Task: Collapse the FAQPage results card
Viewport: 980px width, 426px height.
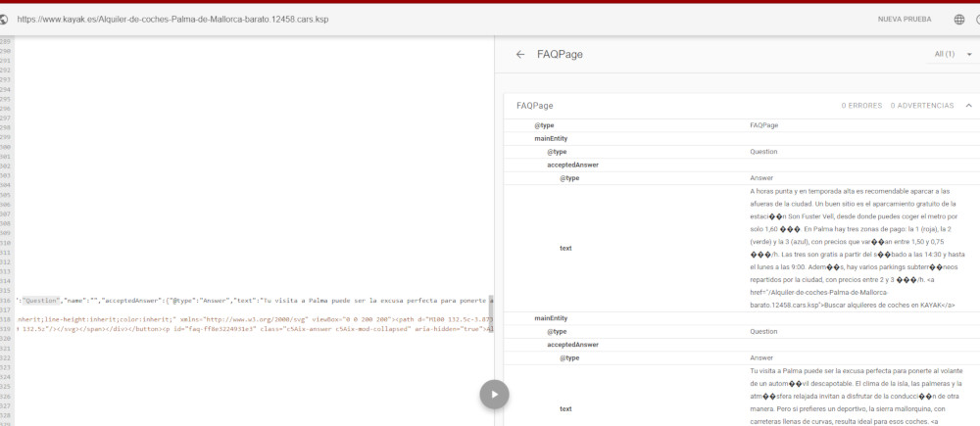Action: 968,105
